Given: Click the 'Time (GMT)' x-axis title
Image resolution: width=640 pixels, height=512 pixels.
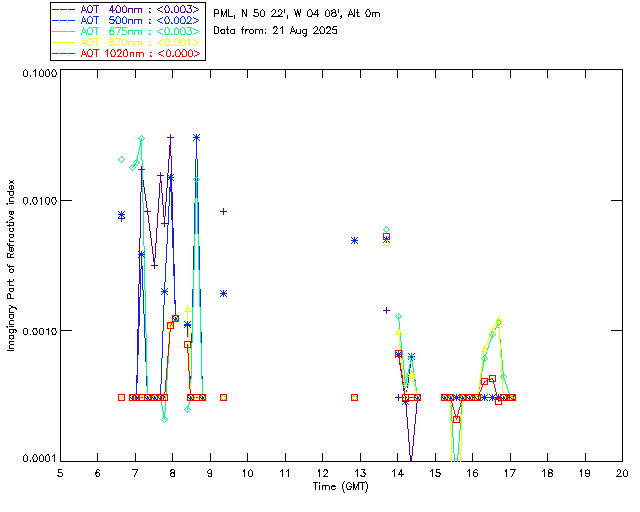Looking at the screenshot, I should pos(341,487).
